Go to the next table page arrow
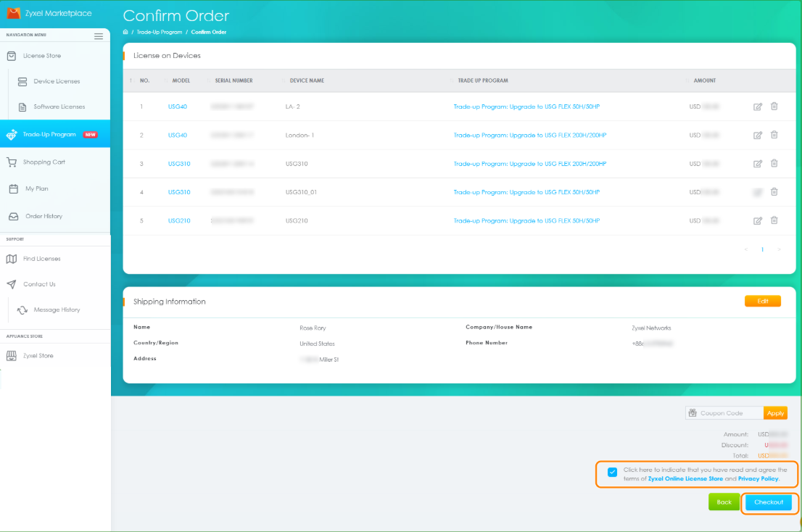This screenshot has height=532, width=802. tap(779, 249)
